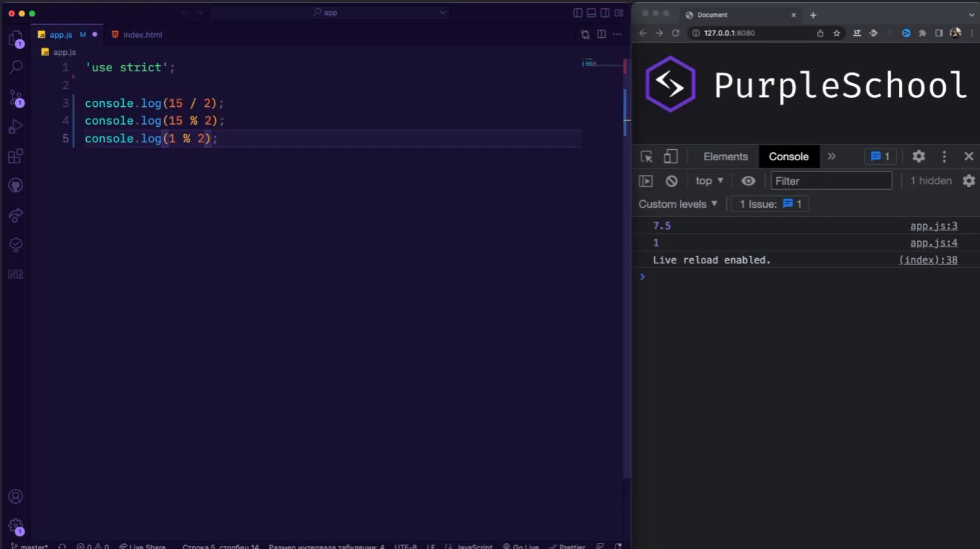The image size is (980, 549).
Task: Expand more DevTools tabs chevron
Action: click(832, 157)
